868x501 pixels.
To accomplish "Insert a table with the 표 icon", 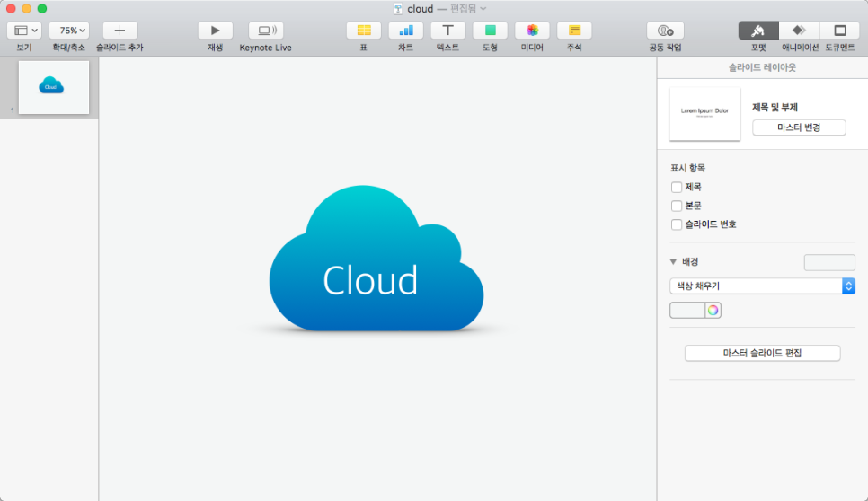I will click(x=364, y=31).
